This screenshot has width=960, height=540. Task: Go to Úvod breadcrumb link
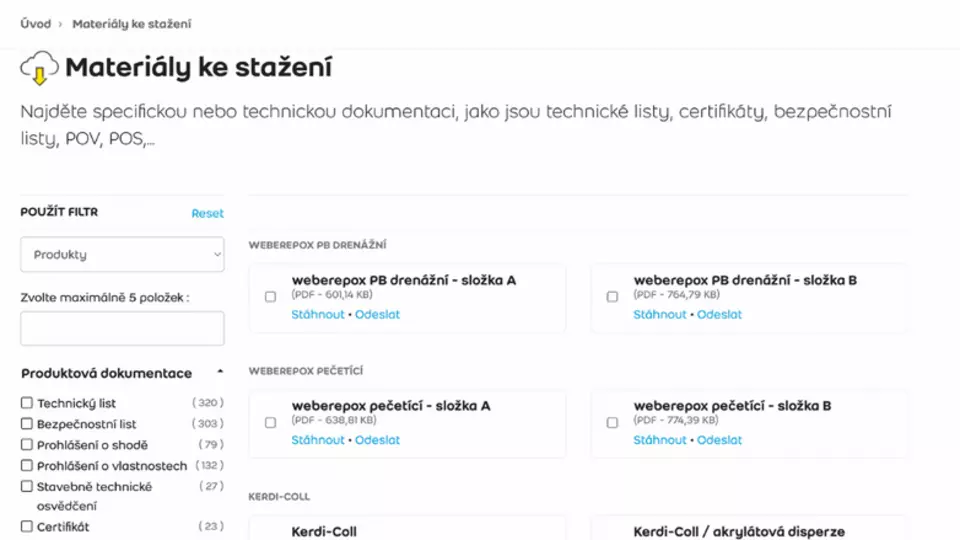[36, 24]
